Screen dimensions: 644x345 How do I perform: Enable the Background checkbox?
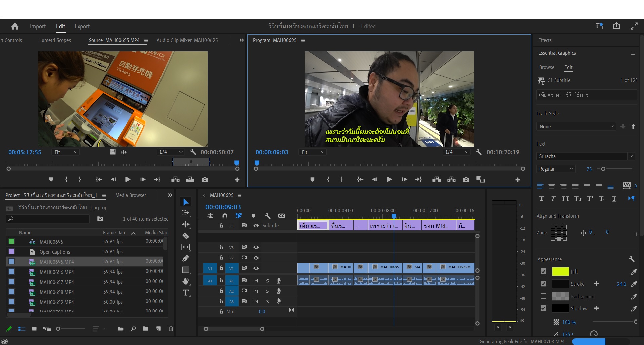click(543, 296)
